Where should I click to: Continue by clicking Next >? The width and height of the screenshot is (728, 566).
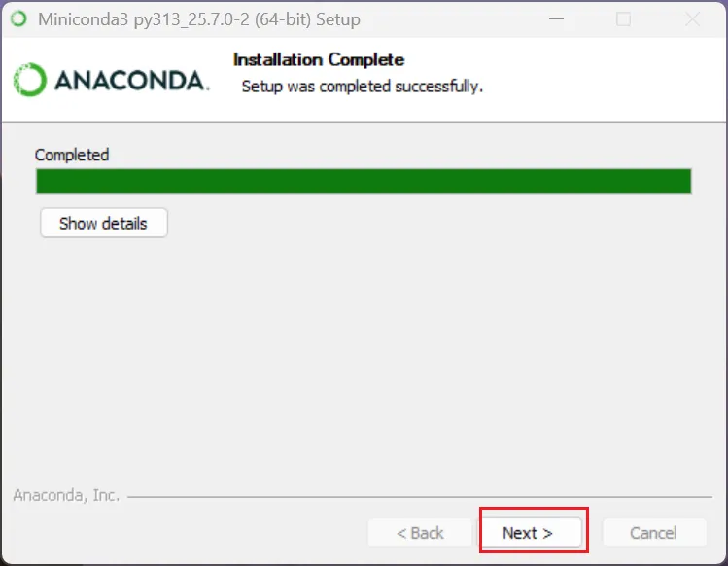[530, 533]
